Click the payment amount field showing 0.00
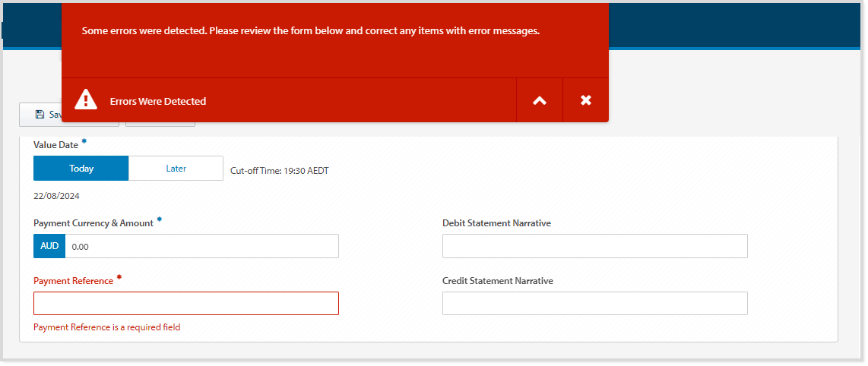Screen dimensions: 868x366 click(x=201, y=246)
